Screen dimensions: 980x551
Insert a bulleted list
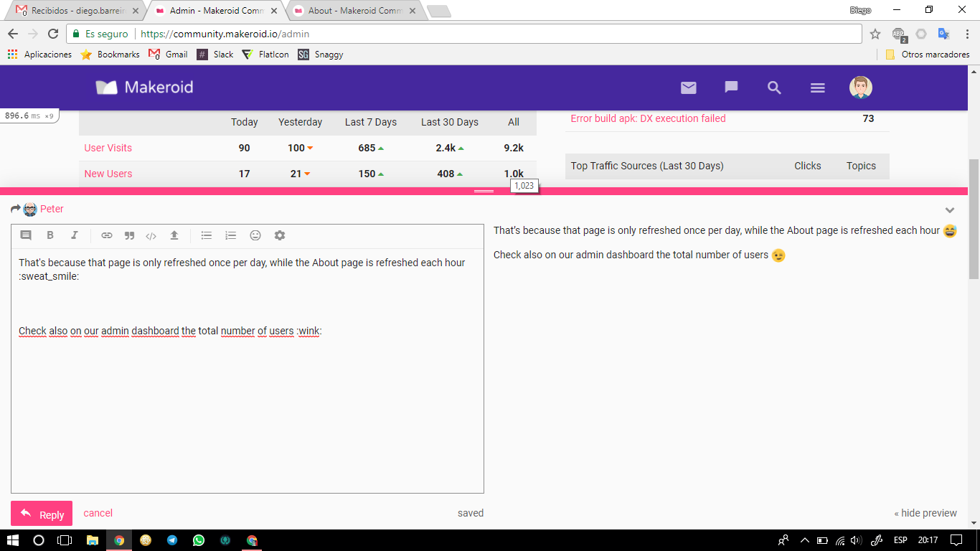[207, 235]
